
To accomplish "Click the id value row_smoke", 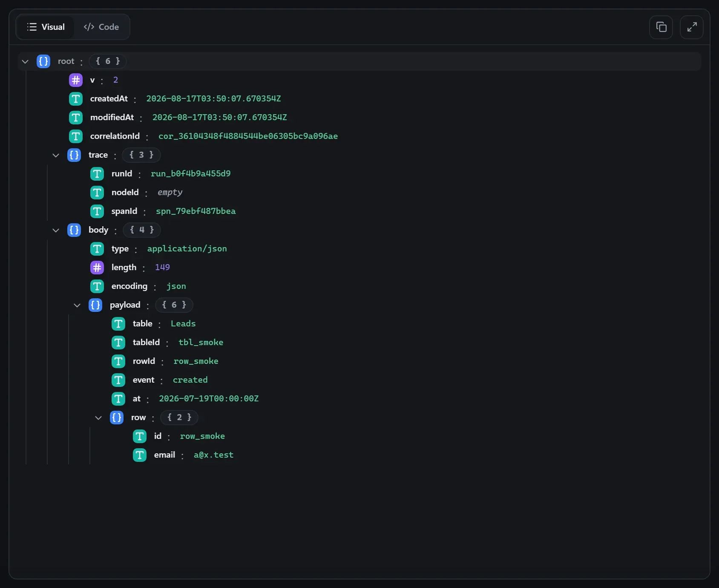I will (x=202, y=436).
